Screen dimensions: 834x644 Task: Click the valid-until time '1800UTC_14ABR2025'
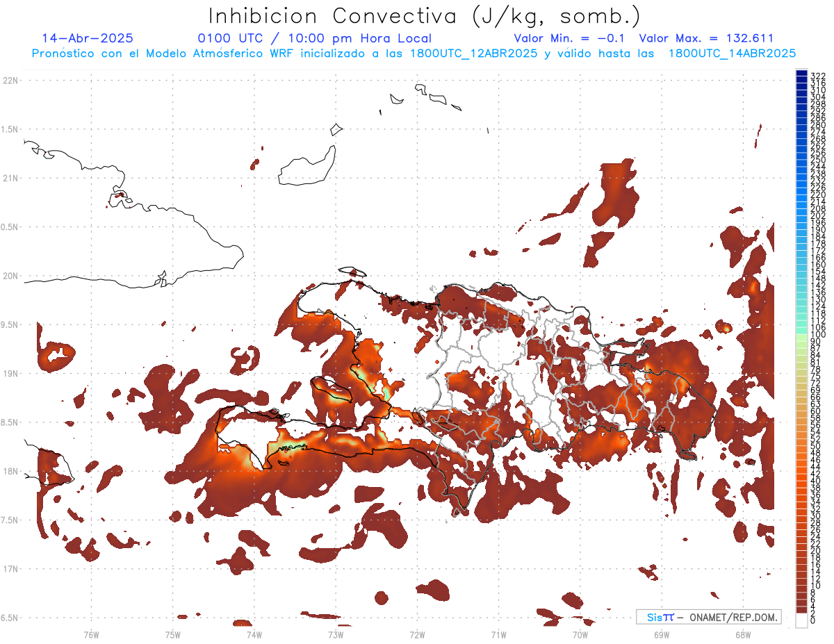(732, 53)
